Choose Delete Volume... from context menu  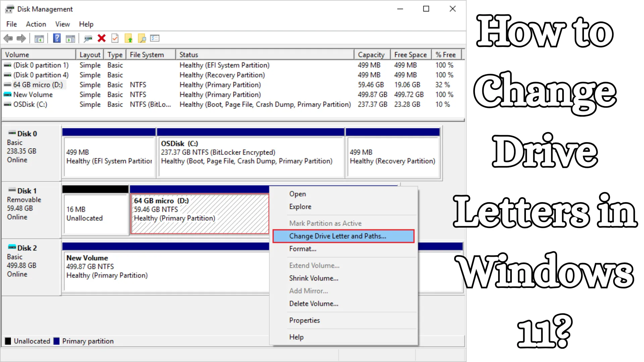343,304
